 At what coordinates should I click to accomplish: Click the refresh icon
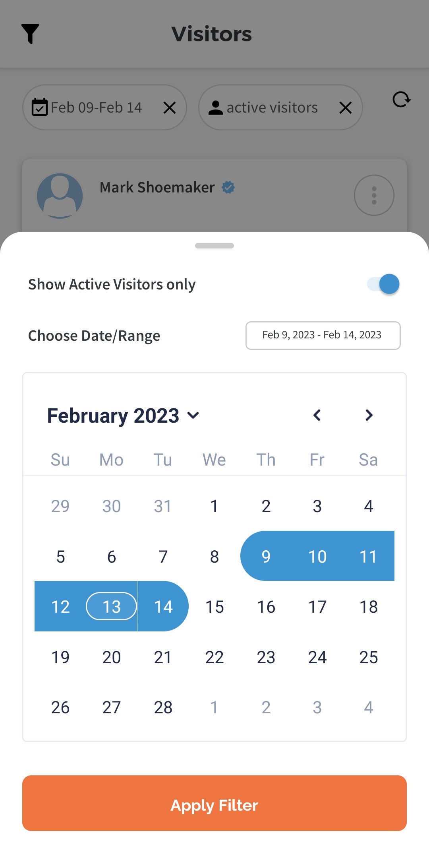click(x=401, y=100)
